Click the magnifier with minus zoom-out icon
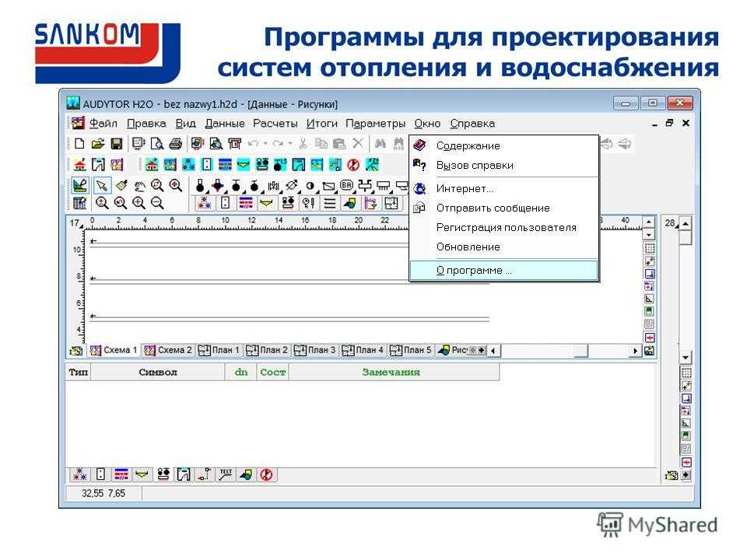 click(157, 203)
